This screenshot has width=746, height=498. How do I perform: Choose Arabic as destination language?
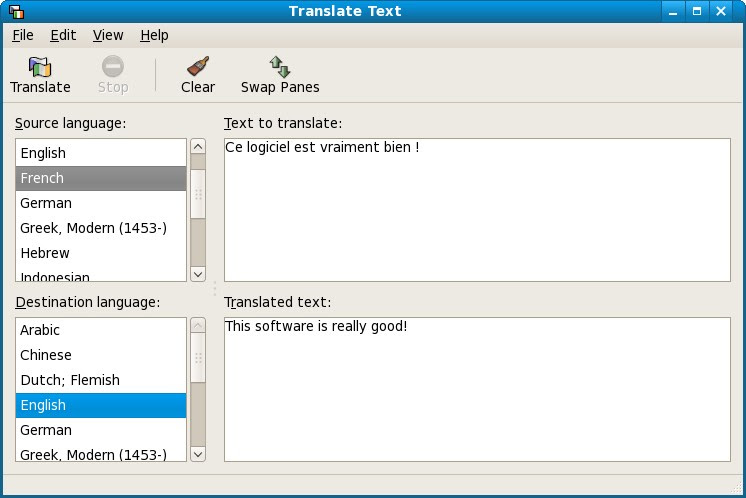coord(101,330)
